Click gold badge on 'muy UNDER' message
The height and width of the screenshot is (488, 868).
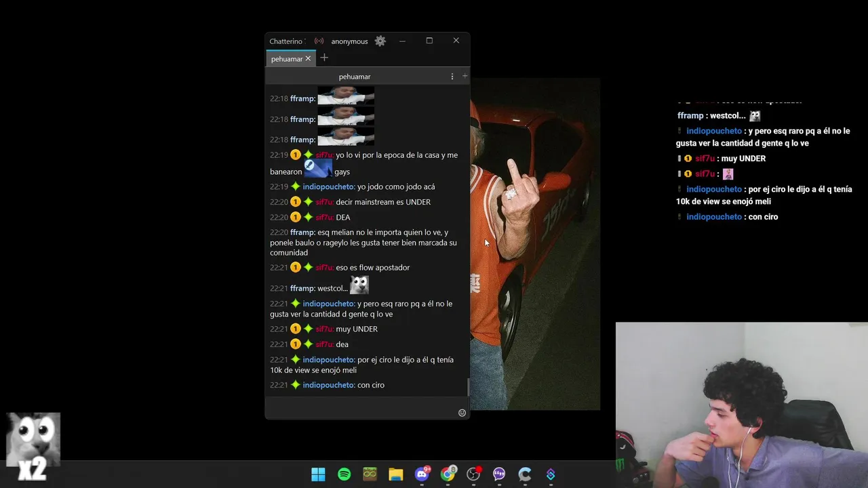pos(295,329)
